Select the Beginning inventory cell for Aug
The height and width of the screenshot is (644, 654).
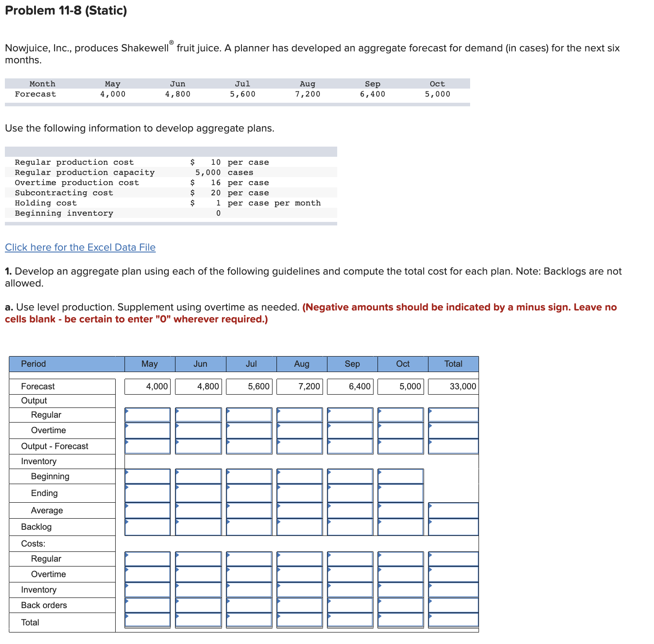pos(300,477)
